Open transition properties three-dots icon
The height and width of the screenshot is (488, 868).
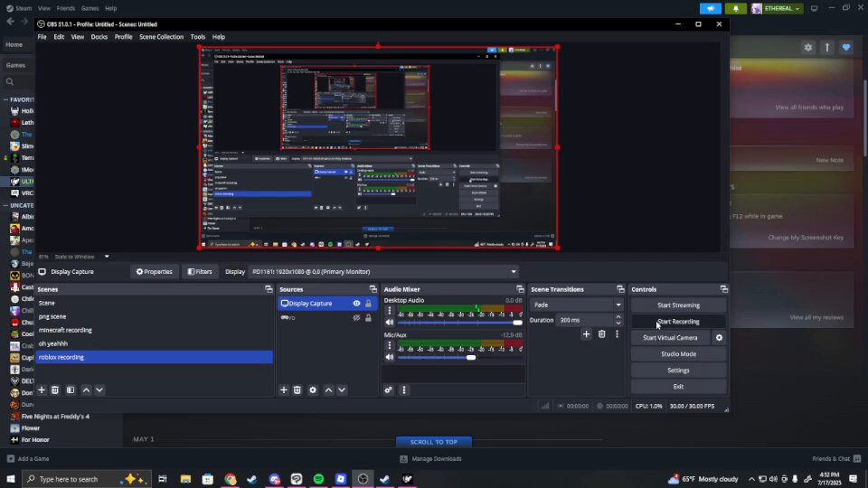click(x=618, y=334)
